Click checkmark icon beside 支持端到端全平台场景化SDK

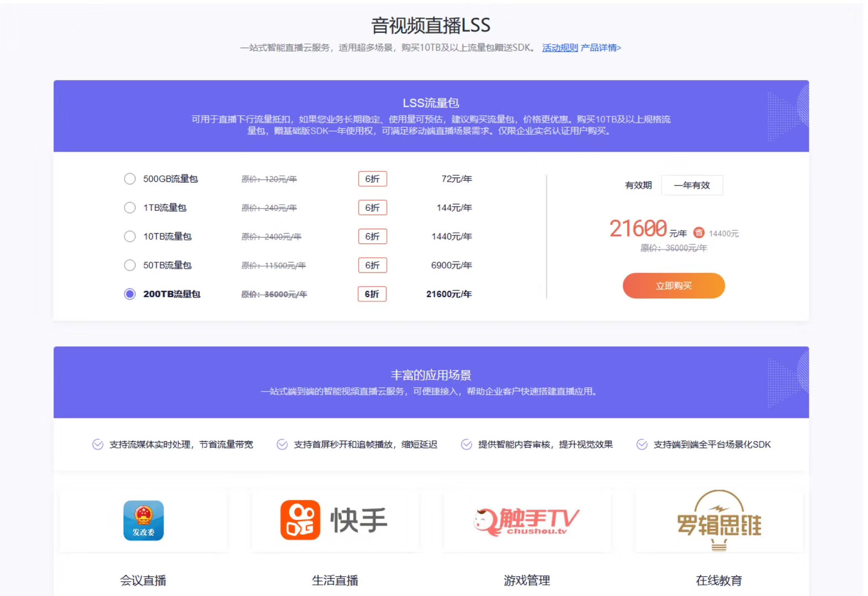click(642, 445)
